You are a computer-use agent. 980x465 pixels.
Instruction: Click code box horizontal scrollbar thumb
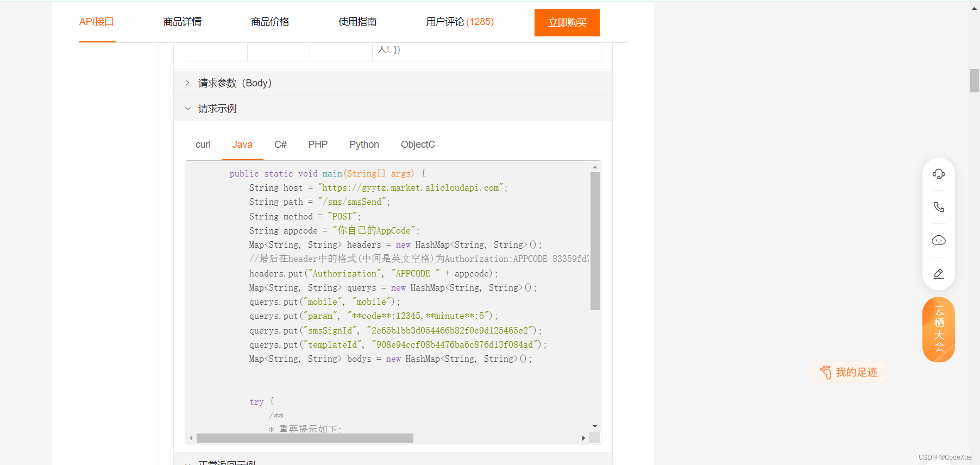[305, 438]
